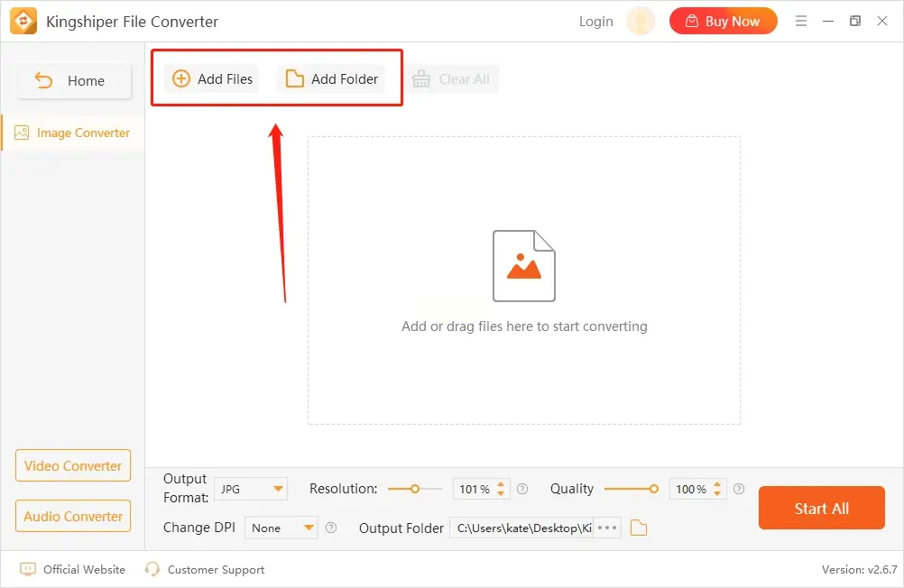Click the Login link
Viewport: 904px width, 588px height.
pyautogui.click(x=596, y=22)
